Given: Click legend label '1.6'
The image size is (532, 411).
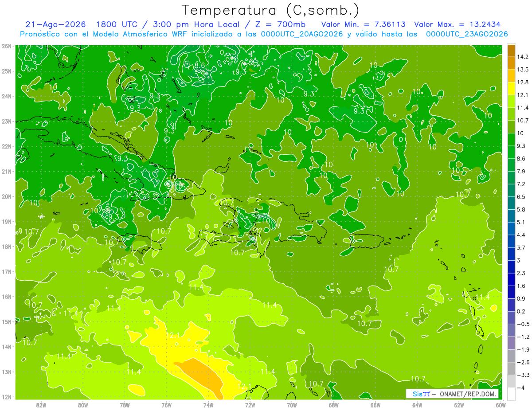Looking at the screenshot, I should coord(521,286).
